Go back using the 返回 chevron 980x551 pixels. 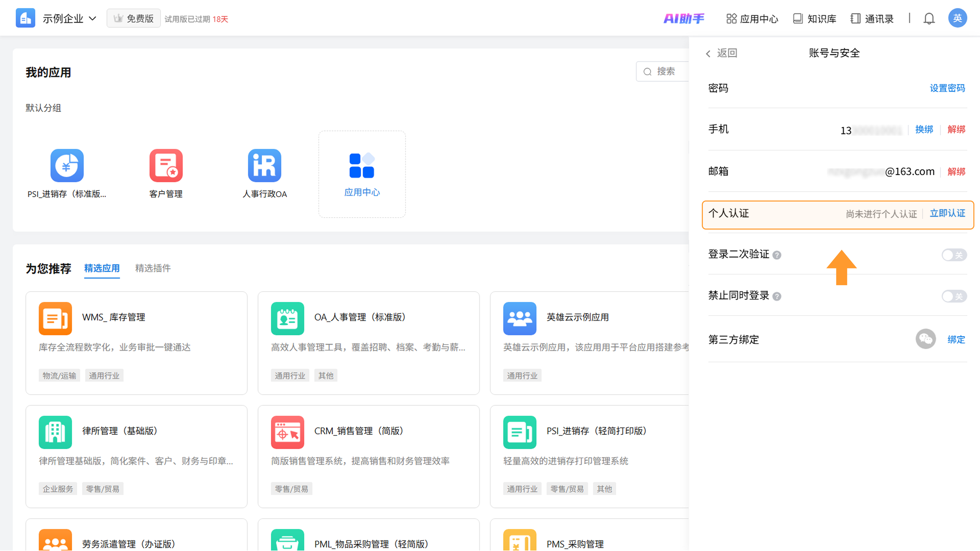click(x=708, y=54)
